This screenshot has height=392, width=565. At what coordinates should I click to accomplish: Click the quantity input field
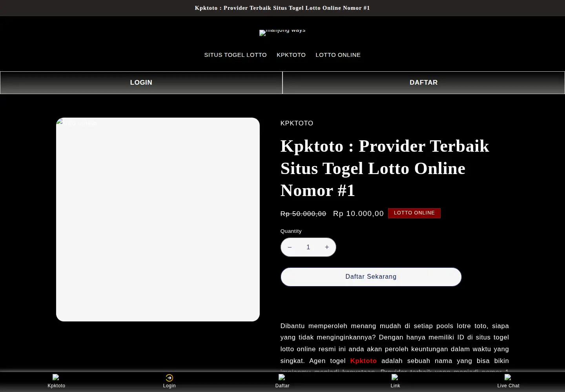point(308,247)
